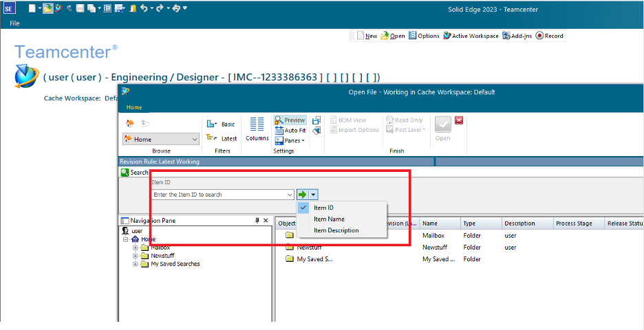This screenshot has height=330, width=644.
Task: Switch to the Home ribbon tab
Action: tap(134, 107)
